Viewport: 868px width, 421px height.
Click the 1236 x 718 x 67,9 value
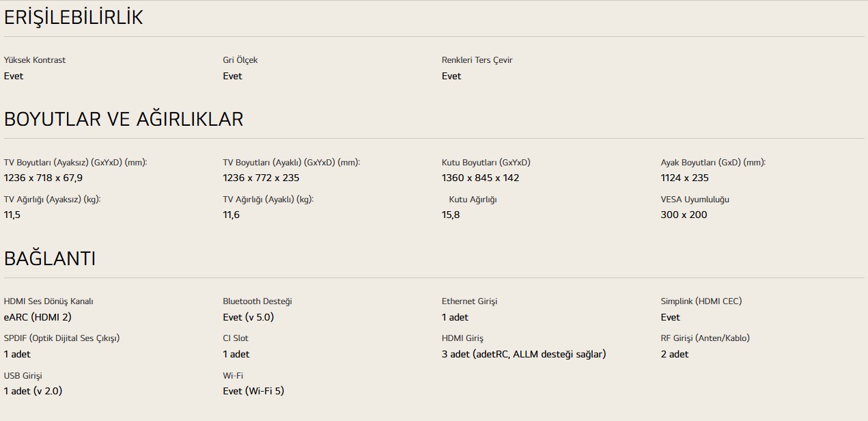click(x=43, y=178)
